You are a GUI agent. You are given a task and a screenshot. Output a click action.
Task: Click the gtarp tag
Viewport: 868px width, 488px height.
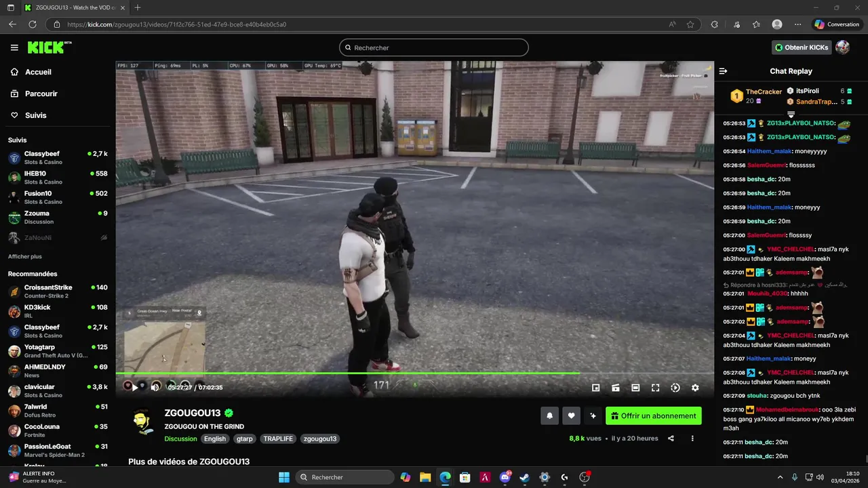(244, 439)
